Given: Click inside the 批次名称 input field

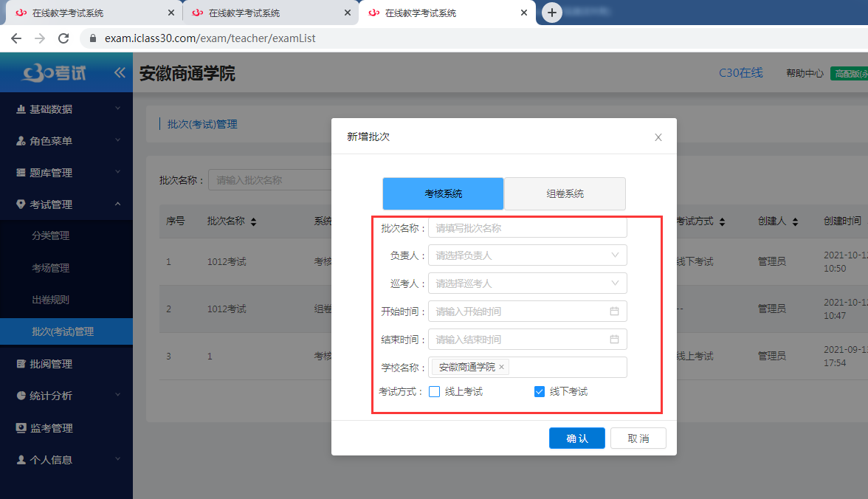Looking at the screenshot, I should (x=528, y=227).
